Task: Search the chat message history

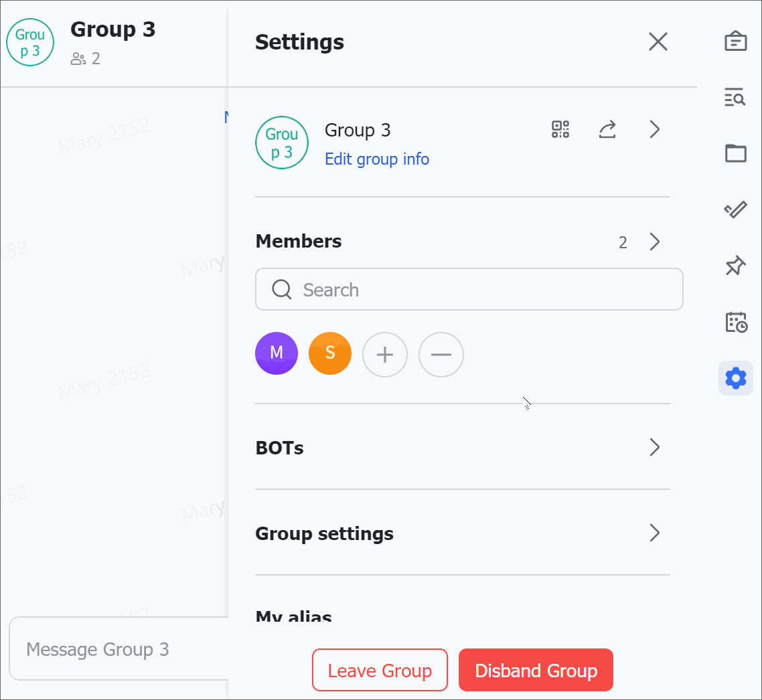Action: [735, 97]
